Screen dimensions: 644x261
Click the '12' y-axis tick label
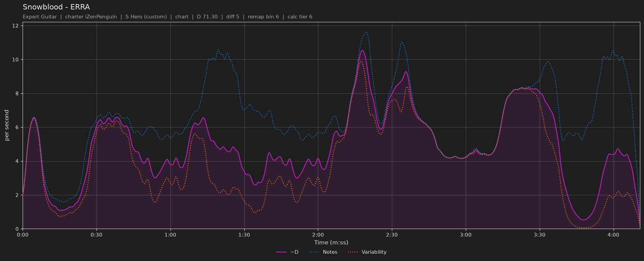16,26
